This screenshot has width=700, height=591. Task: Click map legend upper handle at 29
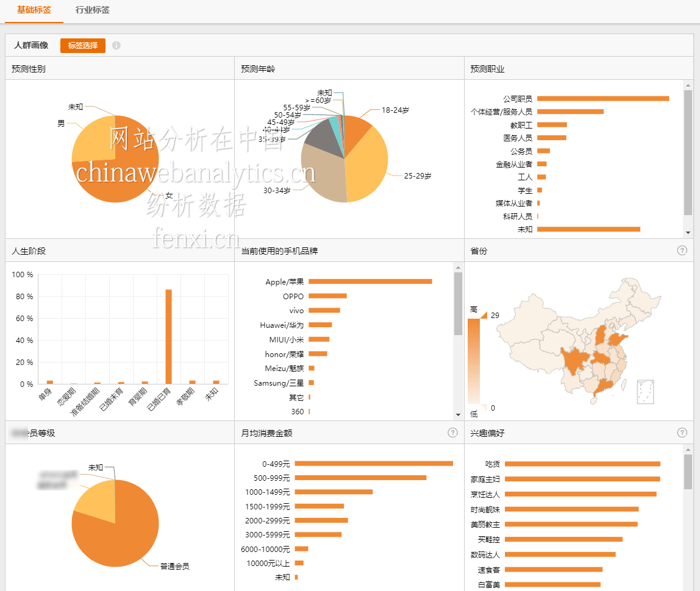(484, 315)
